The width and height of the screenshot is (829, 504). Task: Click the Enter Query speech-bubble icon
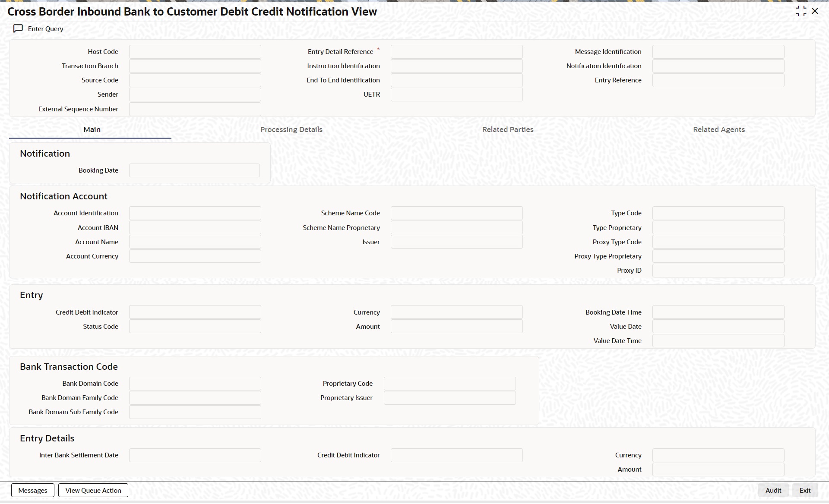click(18, 28)
